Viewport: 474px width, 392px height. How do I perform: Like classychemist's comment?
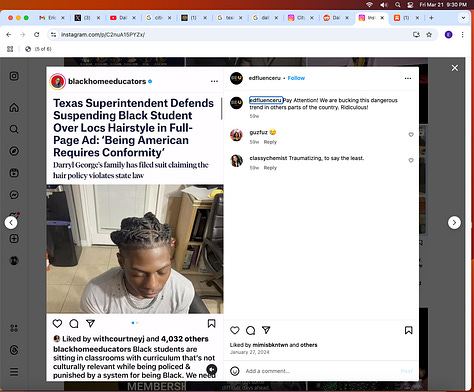tap(411, 160)
